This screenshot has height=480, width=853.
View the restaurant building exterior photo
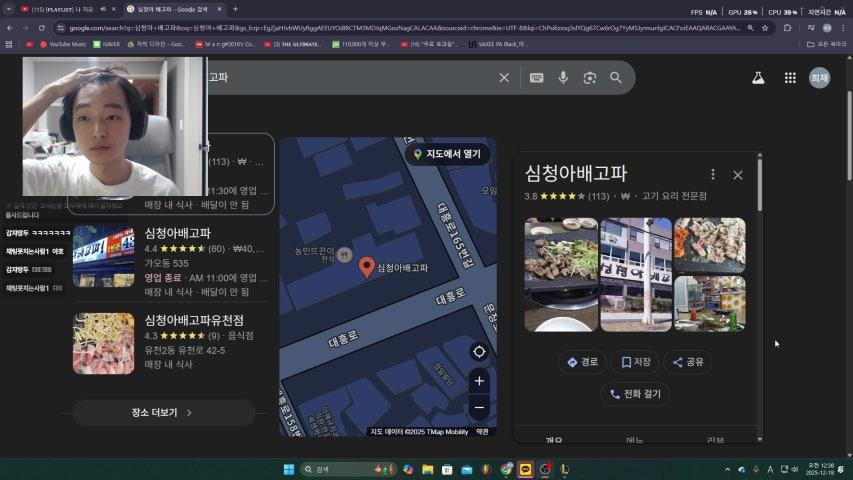[636, 274]
